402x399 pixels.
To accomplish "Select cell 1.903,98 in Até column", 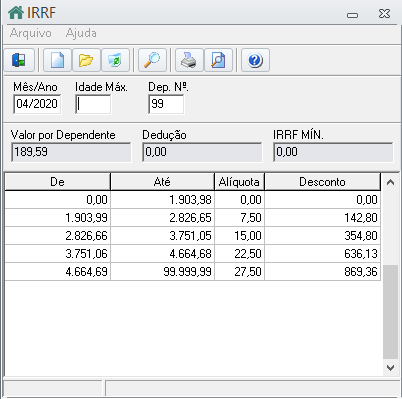I will coord(162,200).
